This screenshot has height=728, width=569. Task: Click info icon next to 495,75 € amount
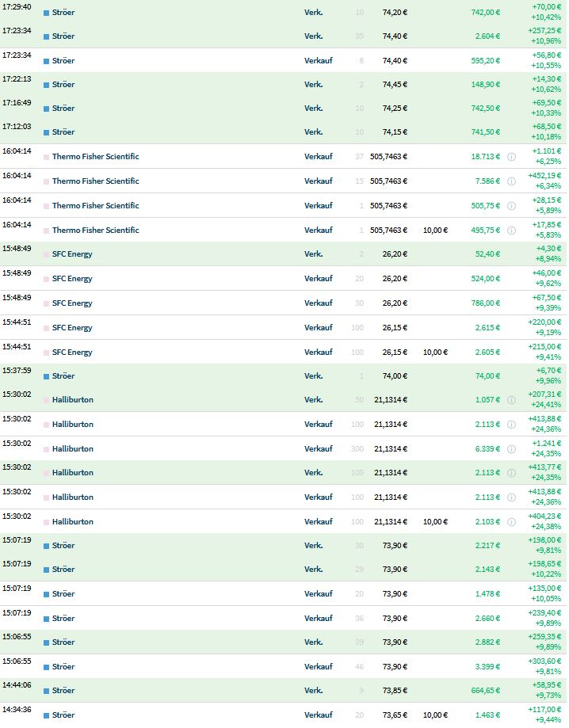(511, 231)
